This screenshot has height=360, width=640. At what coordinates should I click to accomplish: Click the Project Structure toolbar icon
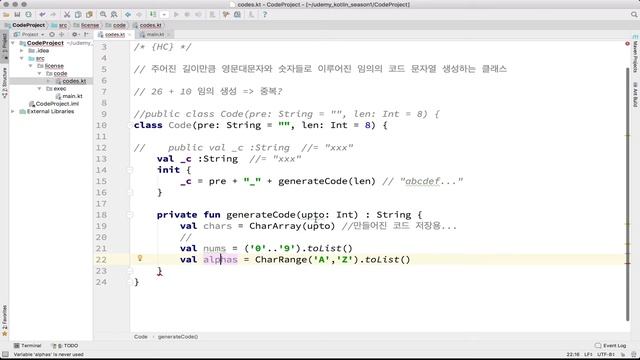[x=237, y=15]
